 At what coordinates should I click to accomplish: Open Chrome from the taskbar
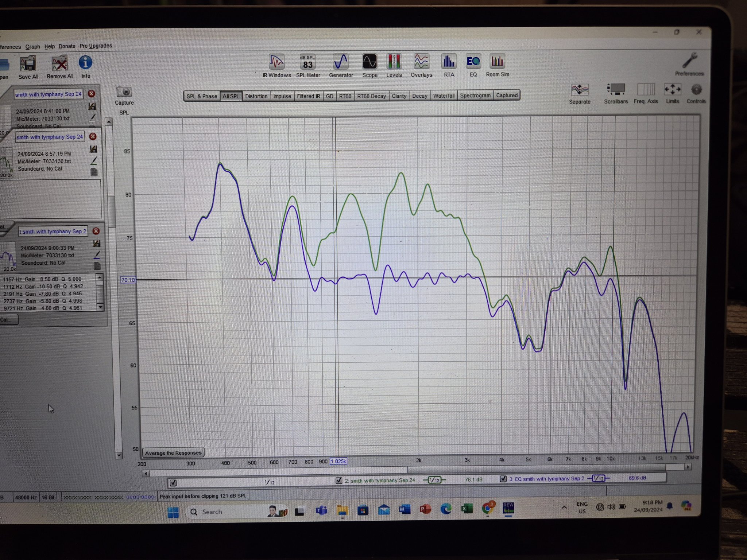(x=488, y=509)
